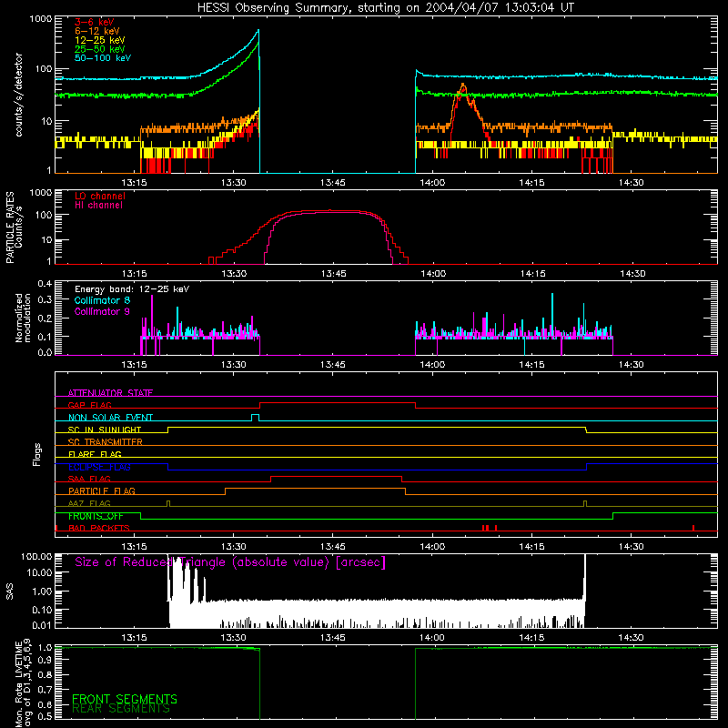Click the 13:15 tick label under the modulation plot
Image resolution: width=728 pixels, height=728 pixels.
(134, 365)
